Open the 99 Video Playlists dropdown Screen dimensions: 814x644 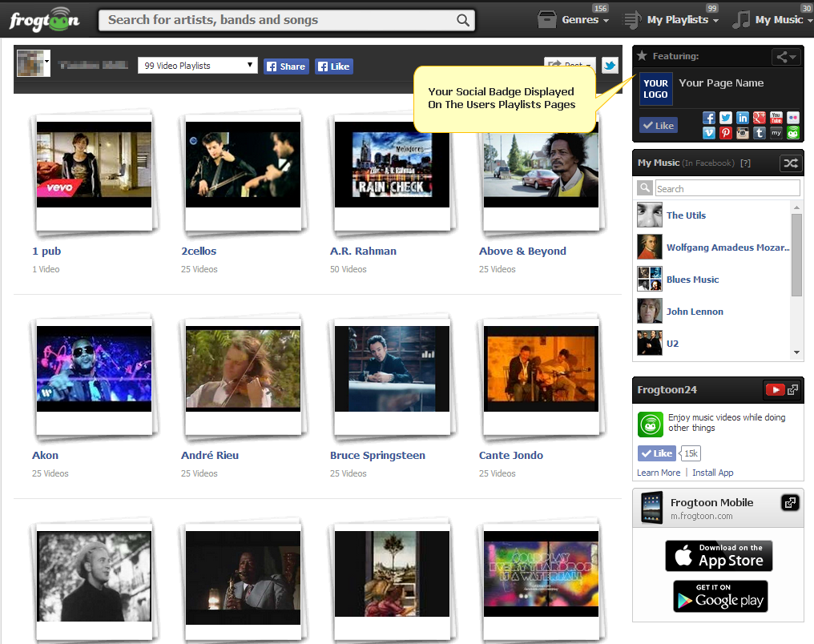tap(197, 66)
